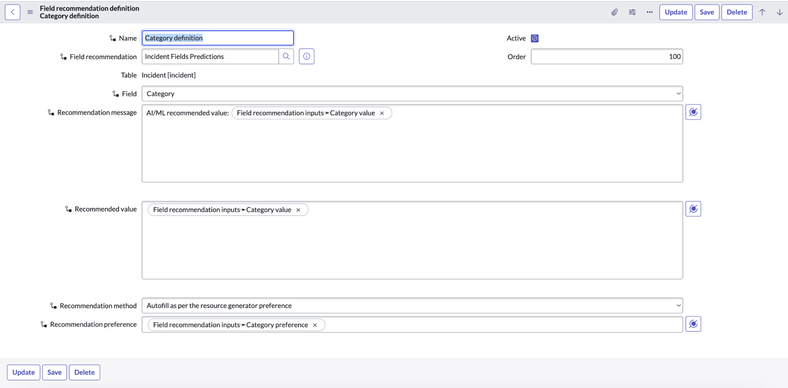The image size is (788, 388).
Task: Open data pill picker for Recommendation message
Action: (693, 113)
